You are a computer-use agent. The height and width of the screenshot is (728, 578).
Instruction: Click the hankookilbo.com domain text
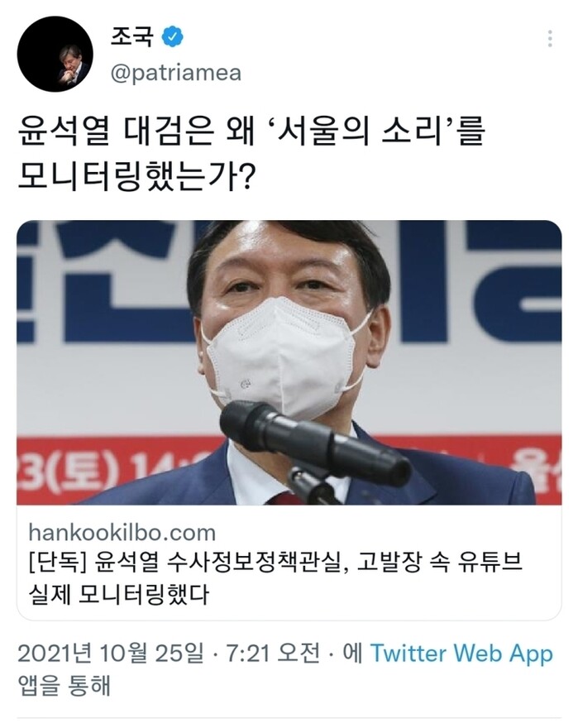122,533
